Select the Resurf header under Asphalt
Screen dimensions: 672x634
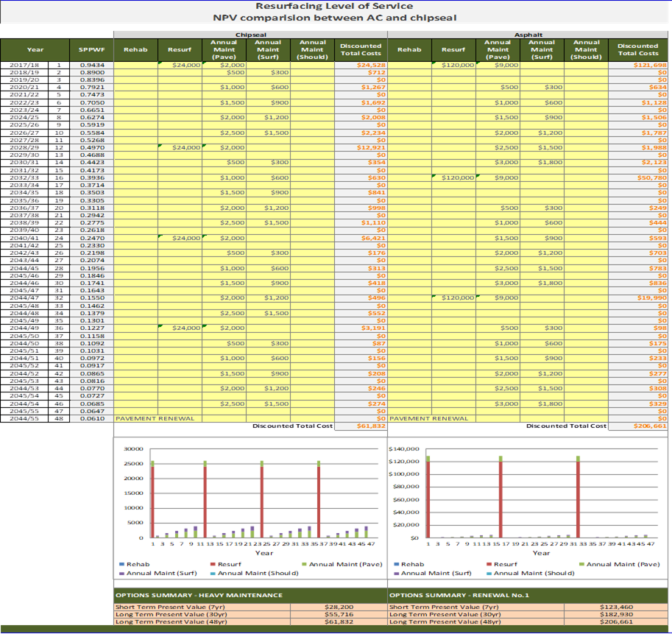point(453,50)
